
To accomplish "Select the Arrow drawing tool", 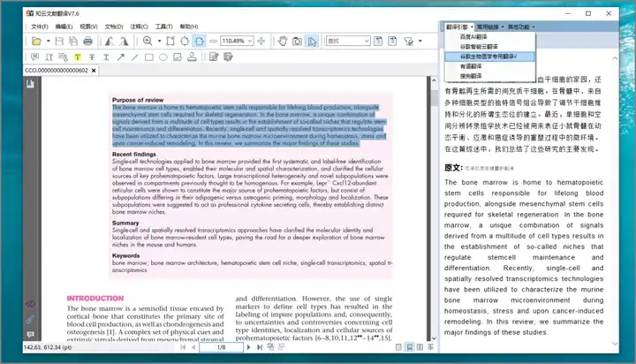I will (x=120, y=57).
